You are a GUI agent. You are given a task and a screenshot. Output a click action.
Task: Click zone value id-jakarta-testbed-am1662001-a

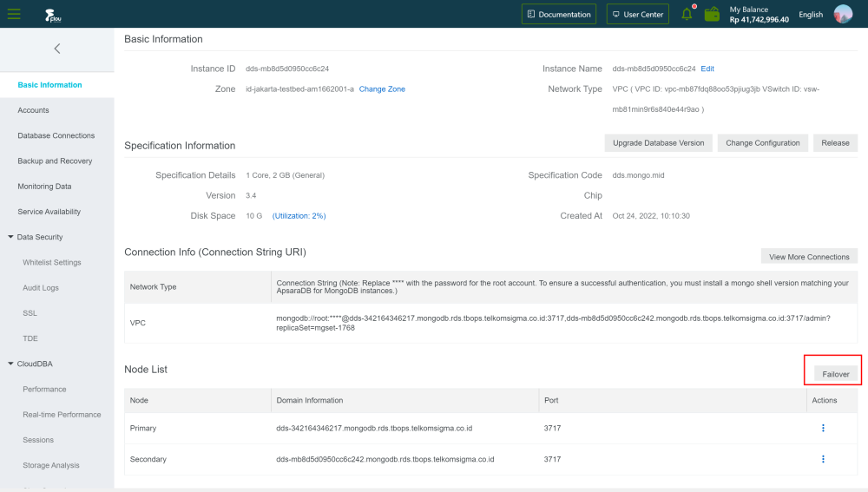pyautogui.click(x=299, y=89)
